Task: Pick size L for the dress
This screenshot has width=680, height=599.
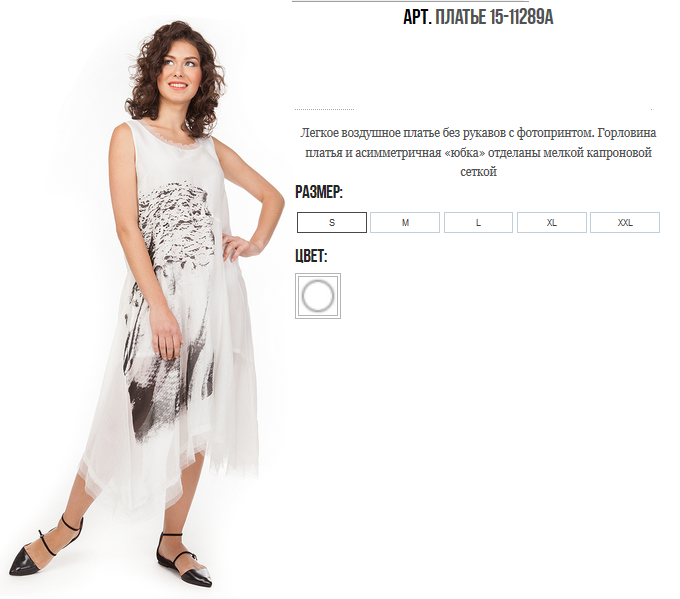Action: coord(478,223)
